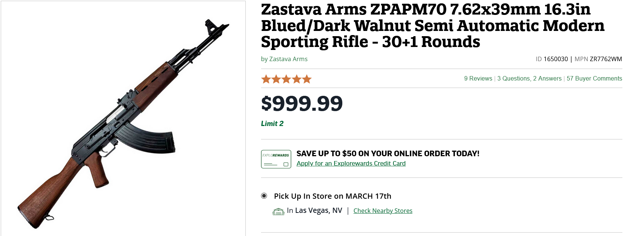
Task: Click the Explorewards credit card icon
Action: (x=276, y=159)
